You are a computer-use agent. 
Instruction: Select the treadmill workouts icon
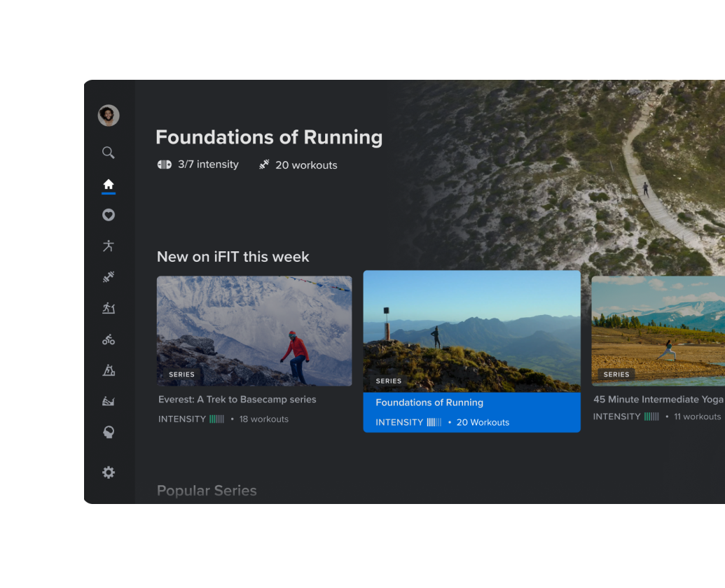pyautogui.click(x=109, y=308)
